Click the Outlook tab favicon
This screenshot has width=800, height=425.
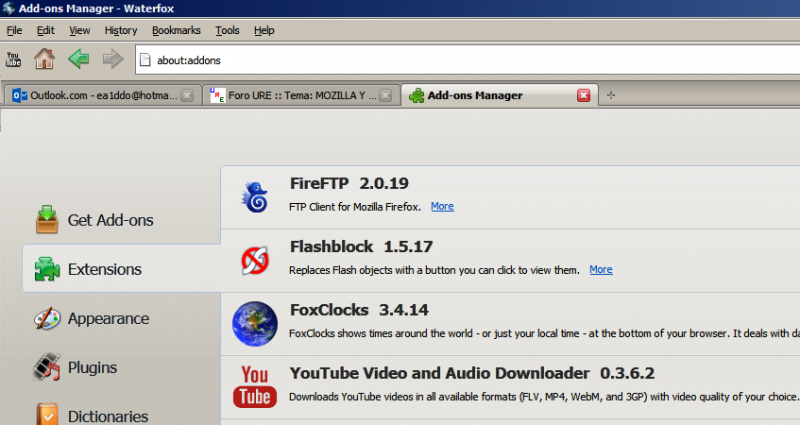[19, 95]
